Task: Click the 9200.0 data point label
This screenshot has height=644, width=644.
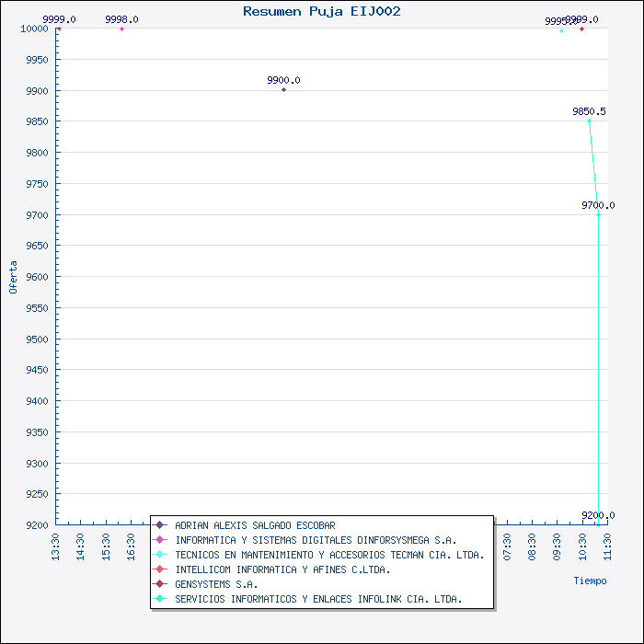Action: point(598,515)
